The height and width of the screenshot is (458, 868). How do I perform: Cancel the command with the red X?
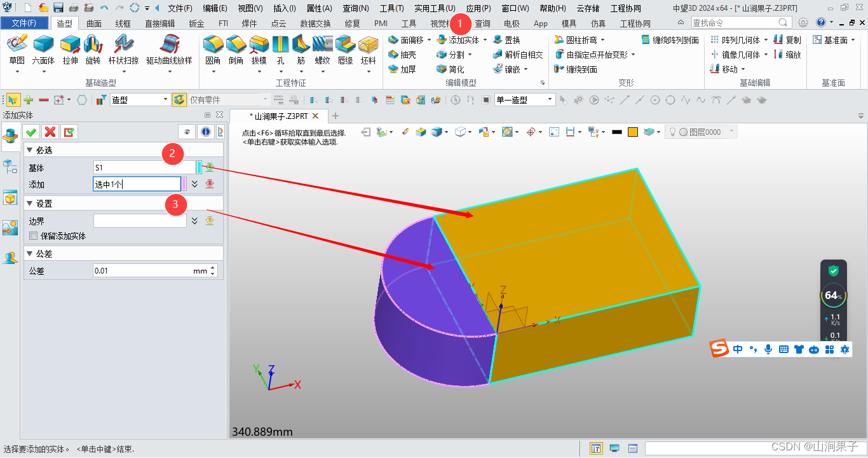(50, 132)
